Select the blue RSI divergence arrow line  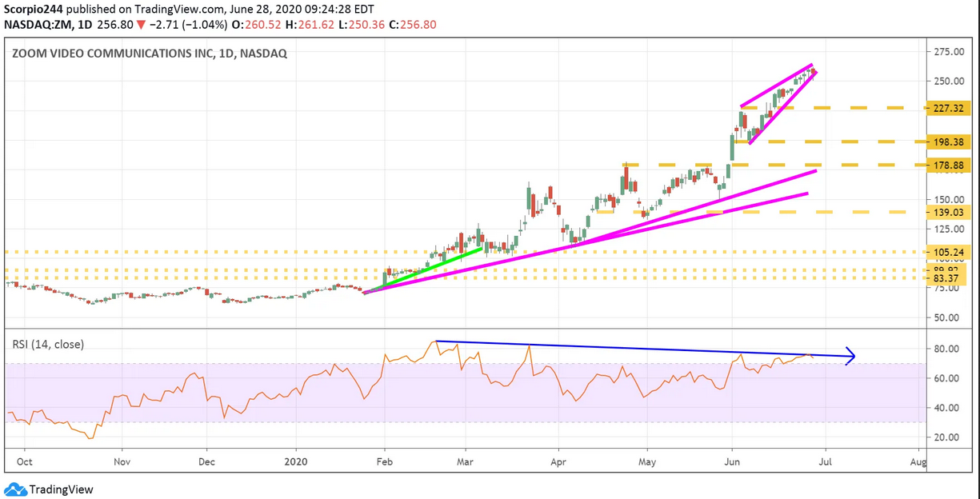coord(645,349)
